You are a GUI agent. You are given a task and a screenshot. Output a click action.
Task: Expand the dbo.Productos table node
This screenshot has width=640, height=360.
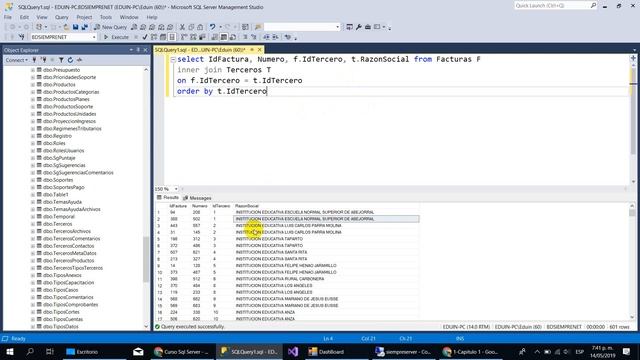click(x=33, y=84)
